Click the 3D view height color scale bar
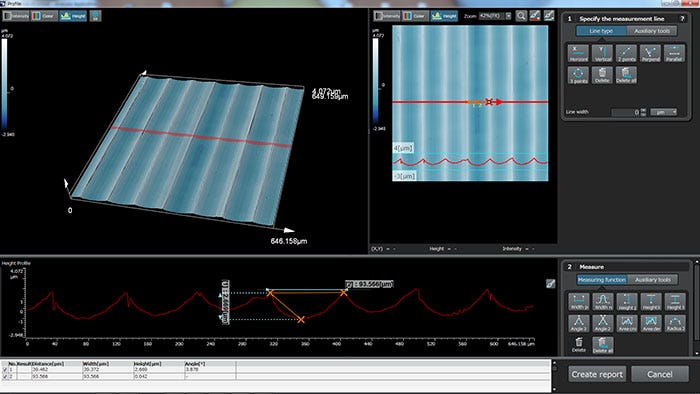 pyautogui.click(x=4, y=84)
